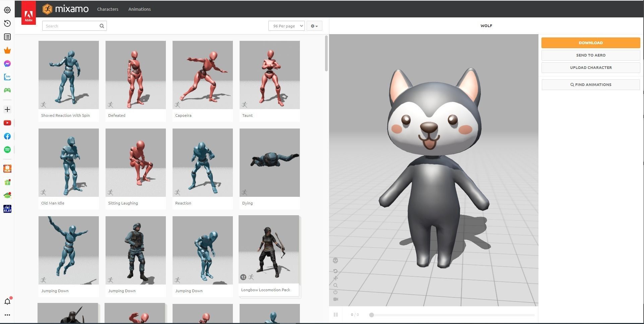Toggle the follow camera video icon
The height and width of the screenshot is (324, 644).
pyautogui.click(x=336, y=299)
